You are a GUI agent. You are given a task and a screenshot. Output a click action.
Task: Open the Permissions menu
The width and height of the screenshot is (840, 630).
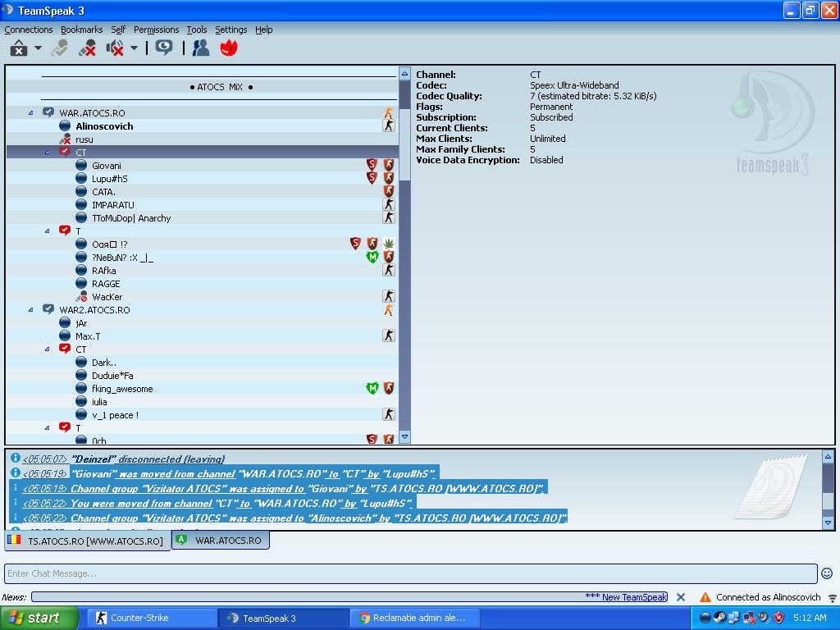[x=156, y=30]
